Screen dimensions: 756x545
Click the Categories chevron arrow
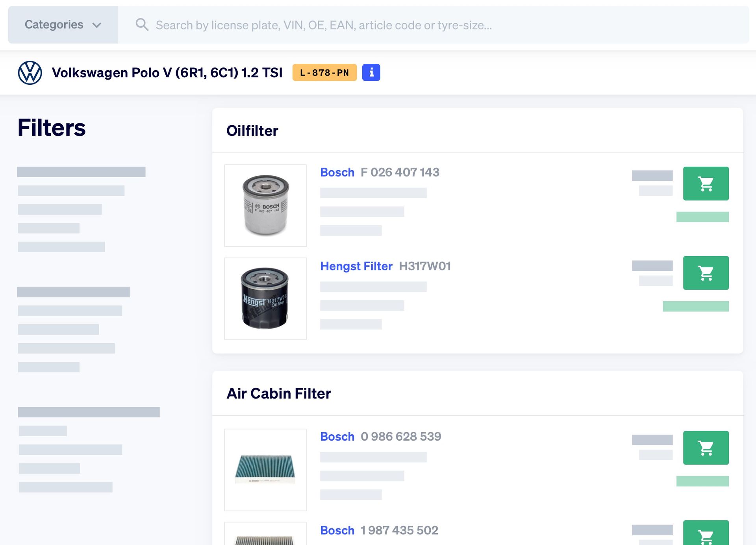[97, 25]
